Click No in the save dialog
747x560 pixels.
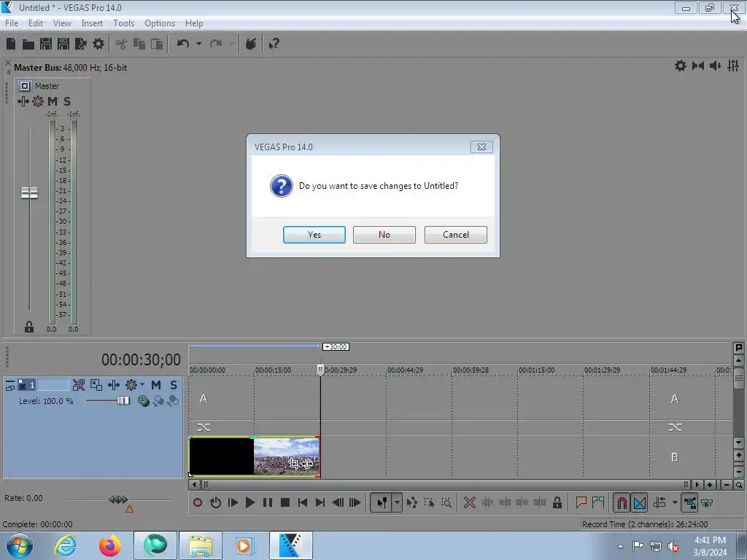tap(384, 235)
